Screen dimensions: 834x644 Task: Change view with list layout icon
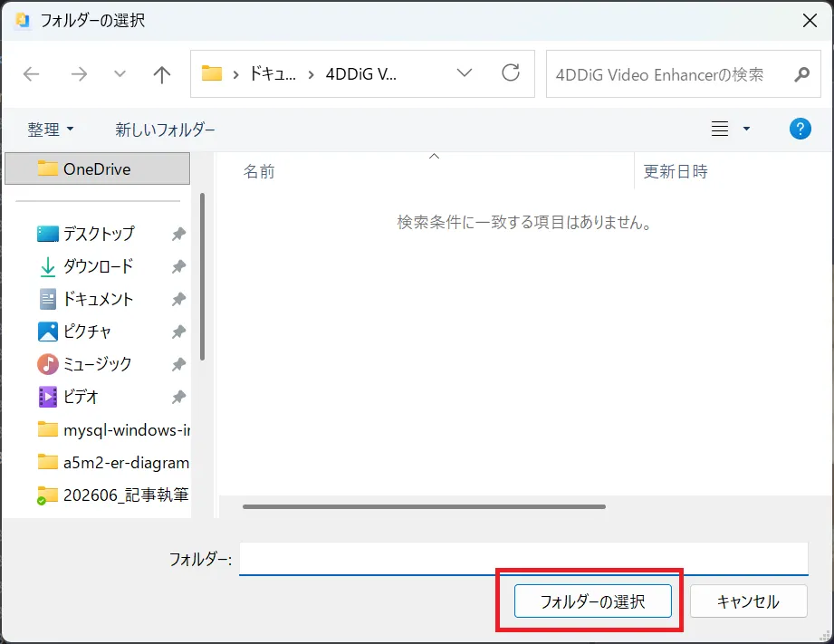point(720,129)
